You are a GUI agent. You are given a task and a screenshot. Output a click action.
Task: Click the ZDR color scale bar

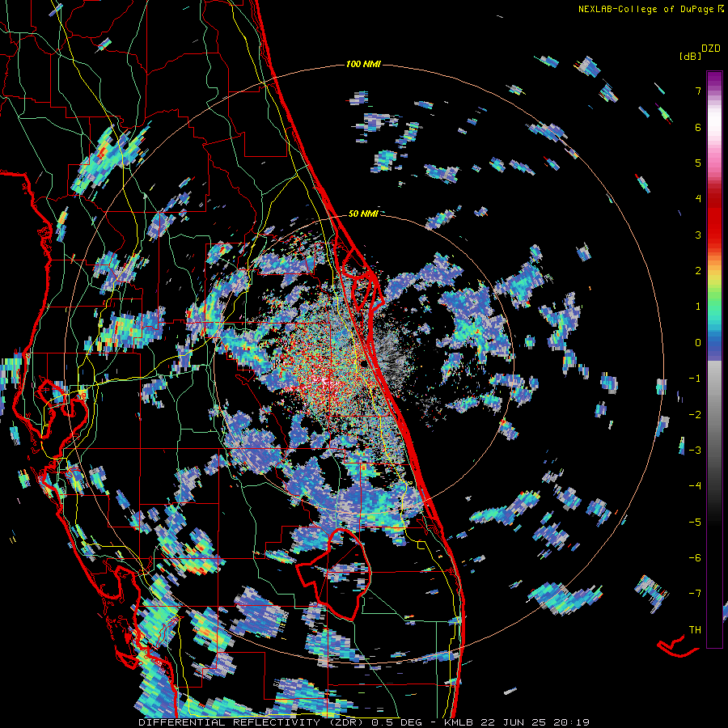coord(714,359)
